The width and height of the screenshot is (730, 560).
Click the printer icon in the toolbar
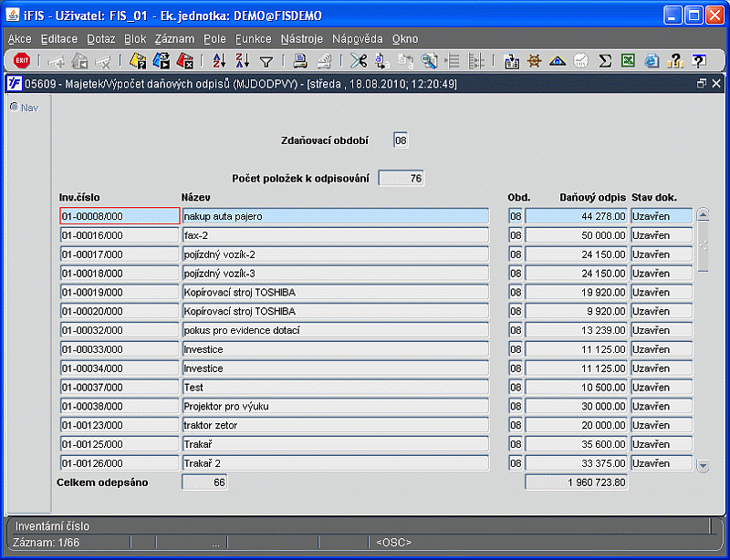[x=300, y=60]
